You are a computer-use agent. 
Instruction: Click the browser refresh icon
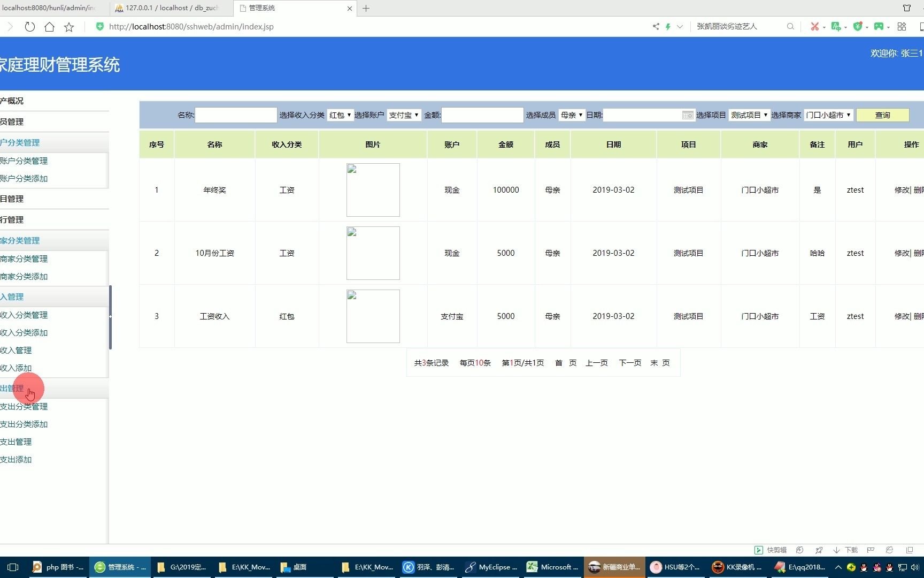[30, 27]
